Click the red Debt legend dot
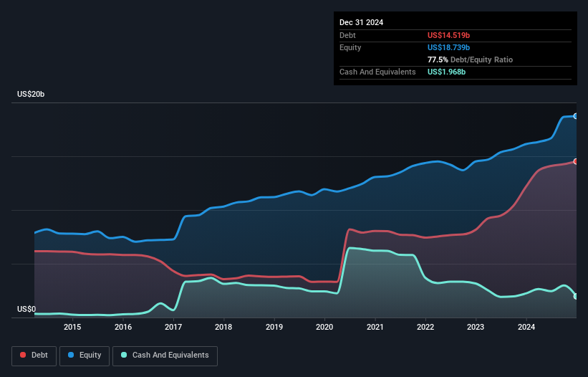Screen dimensions: 588x377 coord(23,355)
